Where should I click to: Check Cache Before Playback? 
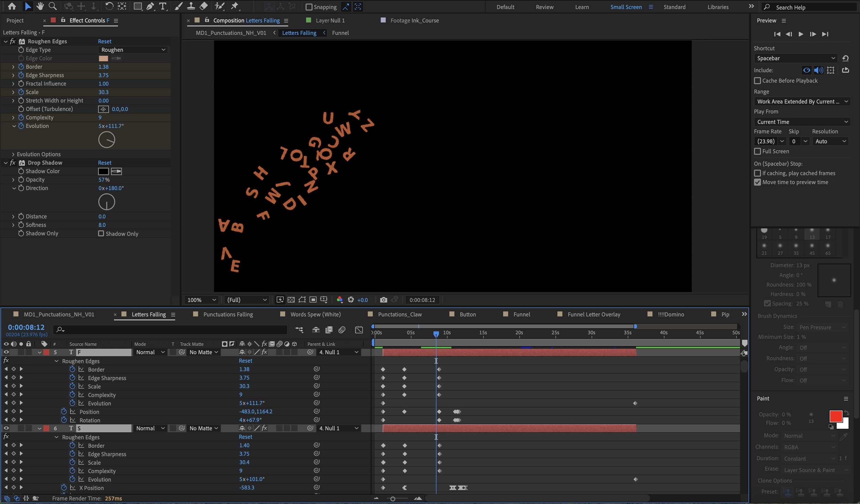757,81
